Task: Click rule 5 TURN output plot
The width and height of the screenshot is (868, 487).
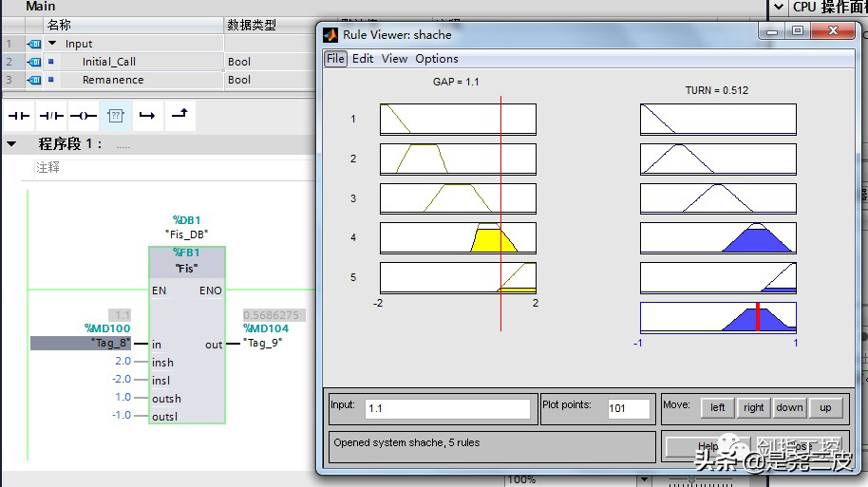Action: 718,278
